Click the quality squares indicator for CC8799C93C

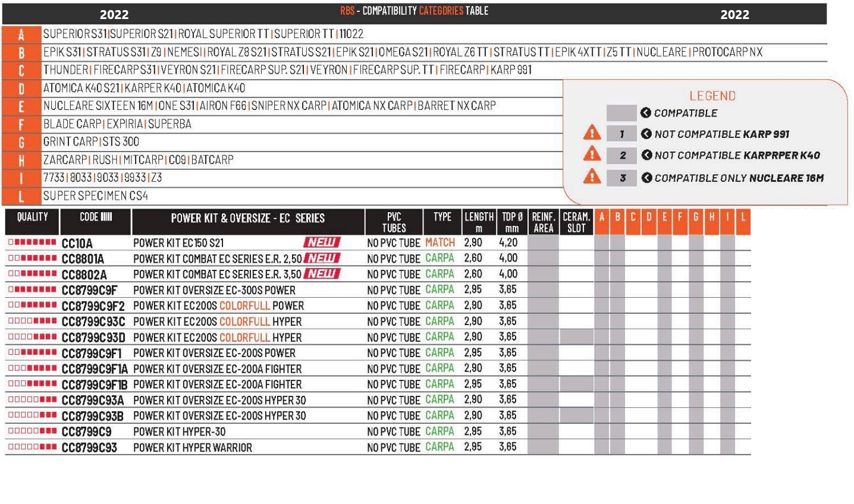[33, 321]
